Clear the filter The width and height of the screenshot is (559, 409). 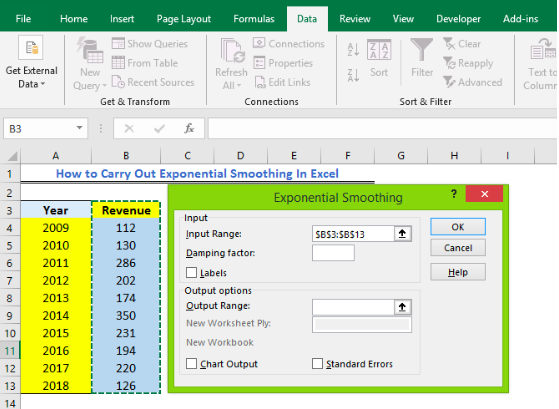click(462, 44)
